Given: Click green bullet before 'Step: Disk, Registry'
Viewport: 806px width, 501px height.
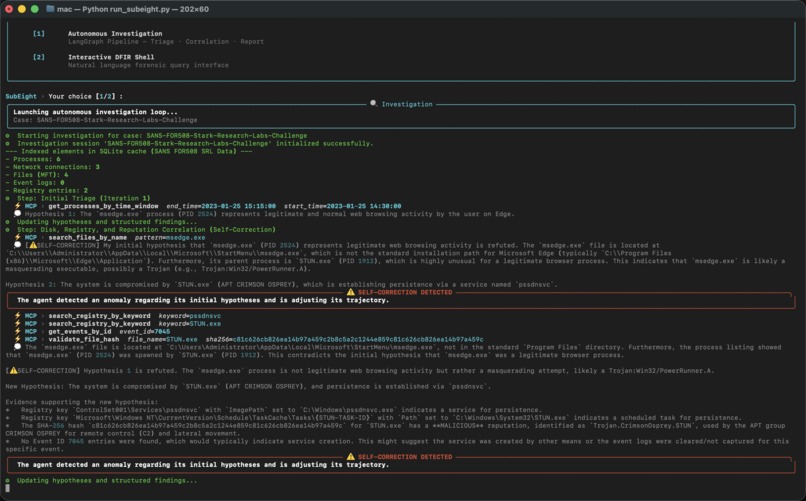Looking at the screenshot, I should [x=8, y=230].
